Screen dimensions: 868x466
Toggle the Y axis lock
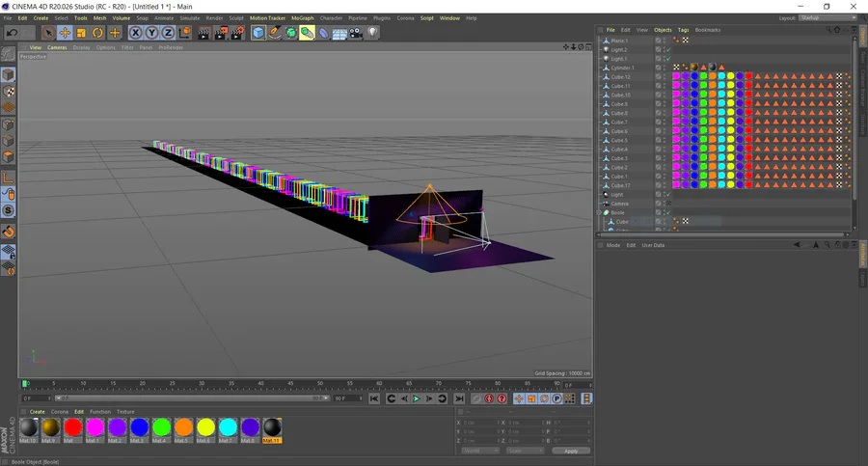[x=151, y=33]
